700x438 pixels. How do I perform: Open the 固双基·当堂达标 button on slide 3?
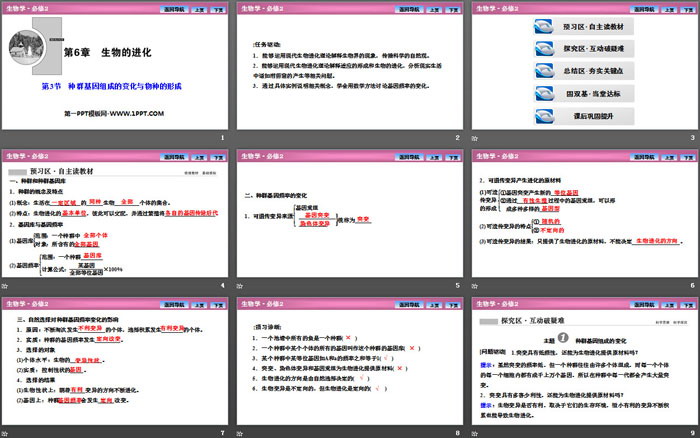pyautogui.click(x=584, y=93)
